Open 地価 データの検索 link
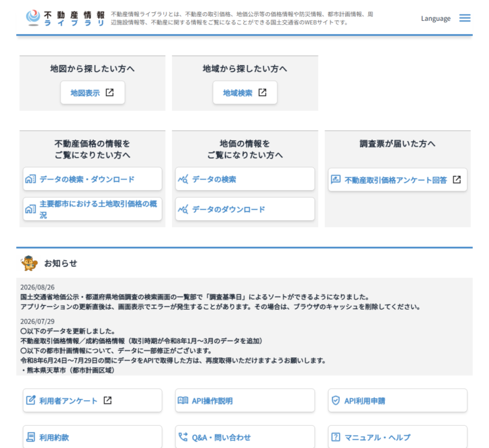This screenshot has width=489, height=448. pos(244,179)
